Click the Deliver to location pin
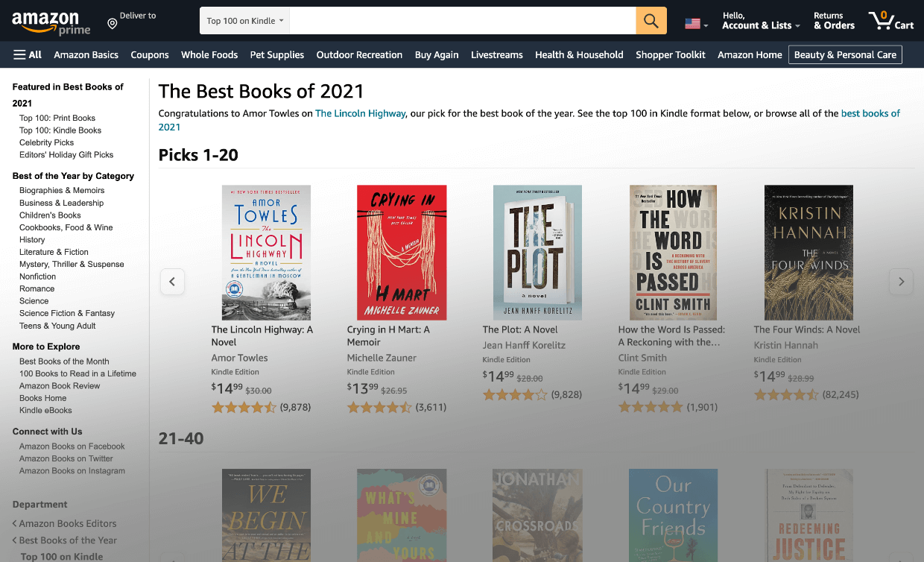This screenshot has width=924, height=562. point(113,22)
